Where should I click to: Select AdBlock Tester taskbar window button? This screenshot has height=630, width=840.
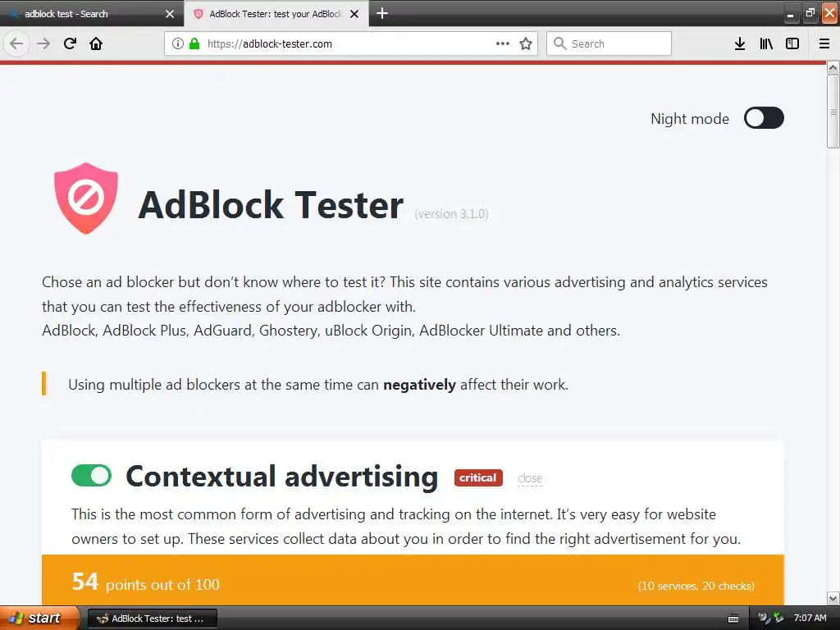click(x=152, y=619)
